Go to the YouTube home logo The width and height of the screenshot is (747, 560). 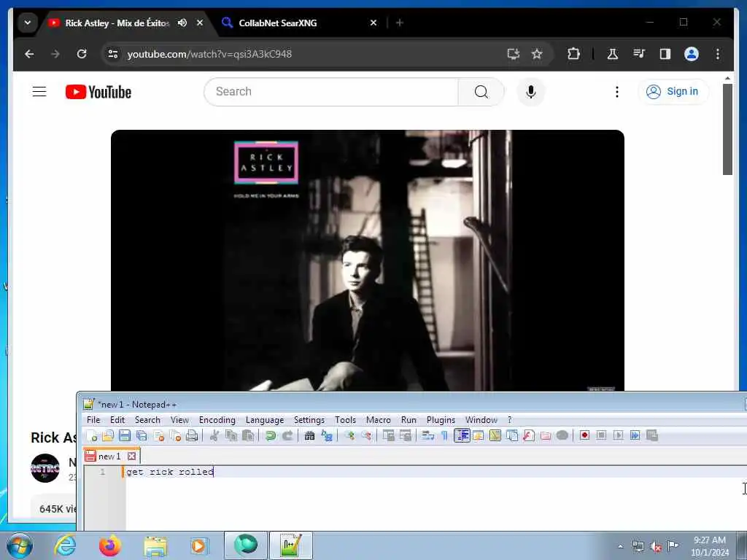98,92
